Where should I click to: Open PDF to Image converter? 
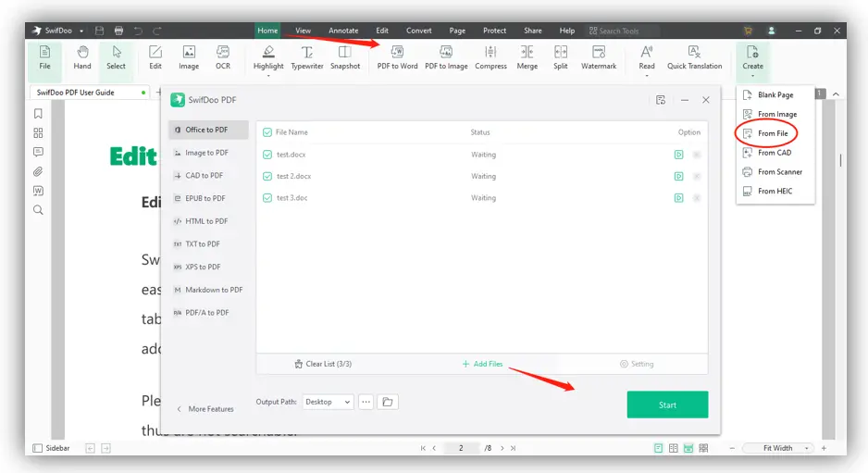(446, 57)
